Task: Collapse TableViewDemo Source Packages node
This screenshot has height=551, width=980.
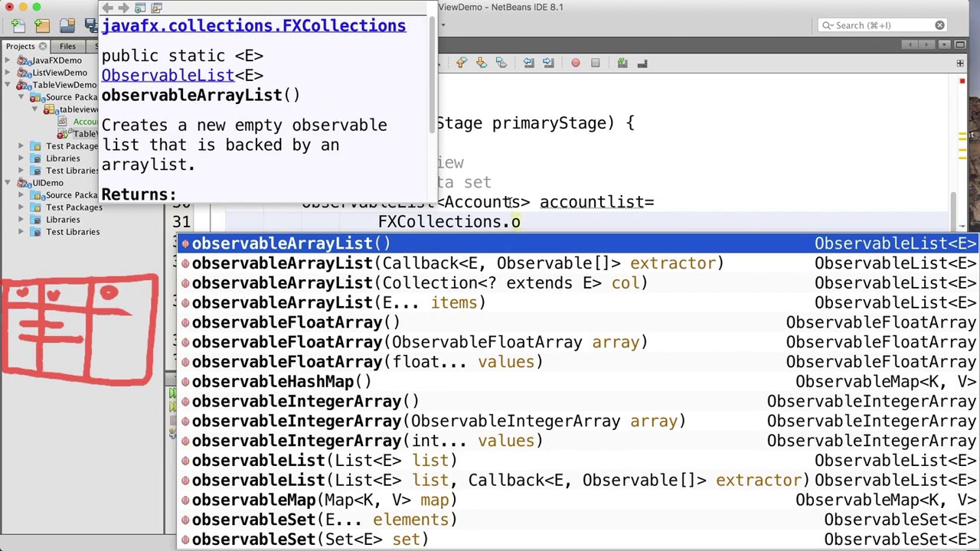Action: coord(21,97)
